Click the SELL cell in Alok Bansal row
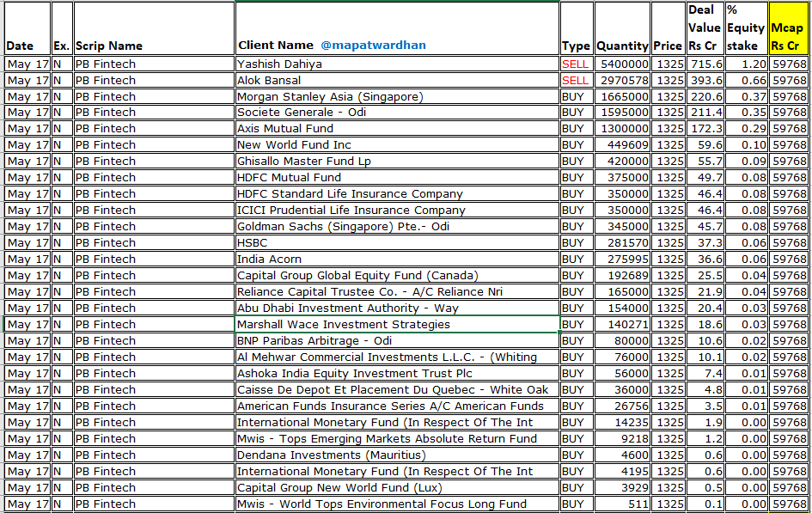Screen dimensions: 812x513 [577, 81]
